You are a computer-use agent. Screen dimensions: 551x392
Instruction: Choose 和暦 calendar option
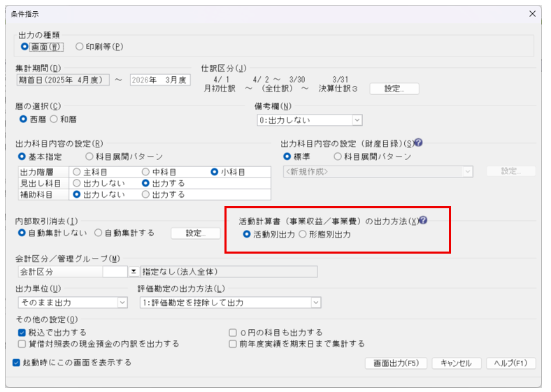54,119
